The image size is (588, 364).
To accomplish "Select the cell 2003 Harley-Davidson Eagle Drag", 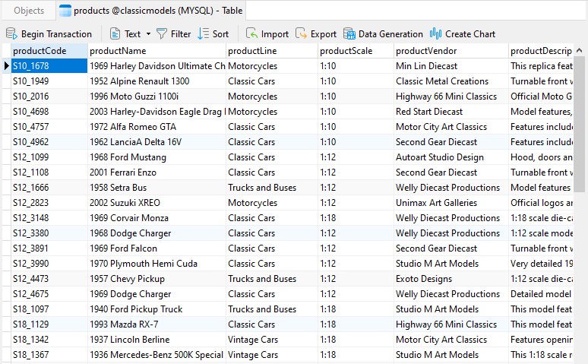I will [x=156, y=112].
